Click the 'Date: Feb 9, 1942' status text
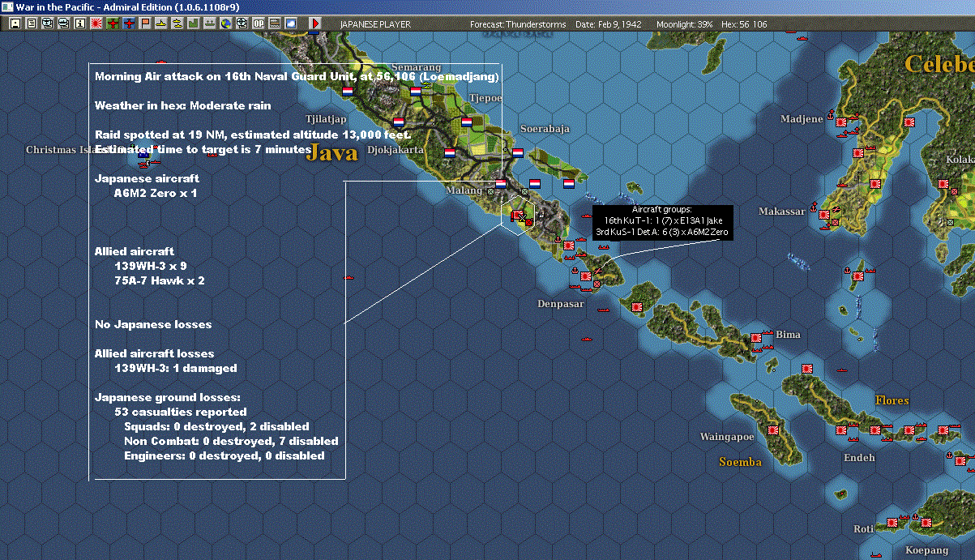This screenshot has height=560, width=975. tap(608, 24)
